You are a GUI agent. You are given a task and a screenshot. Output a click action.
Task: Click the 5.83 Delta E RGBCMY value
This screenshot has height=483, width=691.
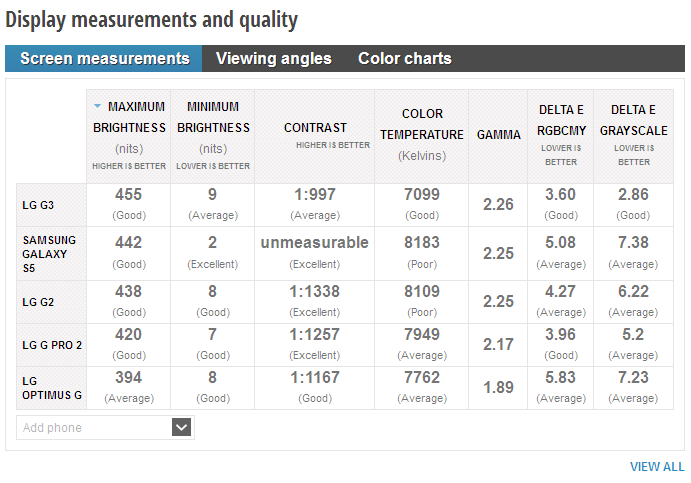pyautogui.click(x=561, y=377)
